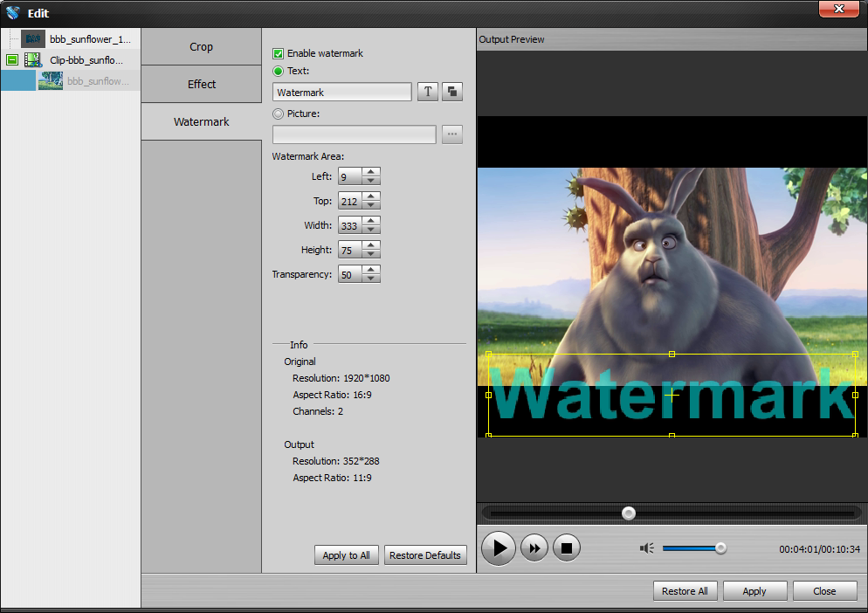This screenshot has width=868, height=613.
Task: Select the Text watermark radio button
Action: (x=278, y=71)
